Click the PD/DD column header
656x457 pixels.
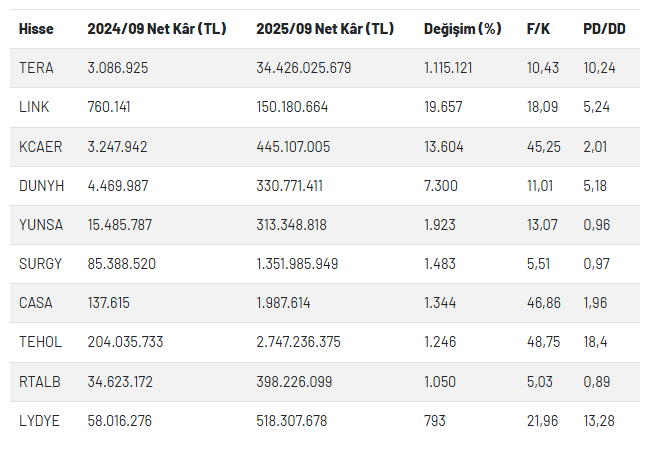[x=604, y=29]
